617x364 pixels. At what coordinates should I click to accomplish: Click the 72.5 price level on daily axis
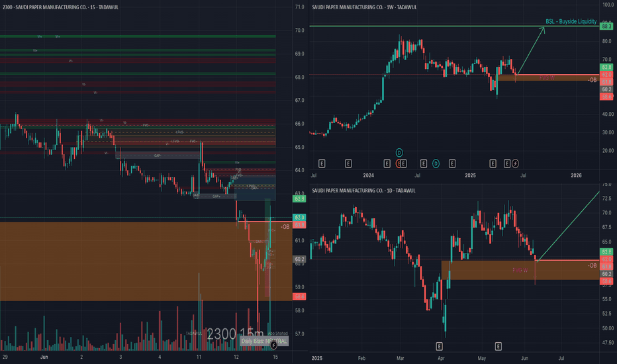tap(607, 199)
